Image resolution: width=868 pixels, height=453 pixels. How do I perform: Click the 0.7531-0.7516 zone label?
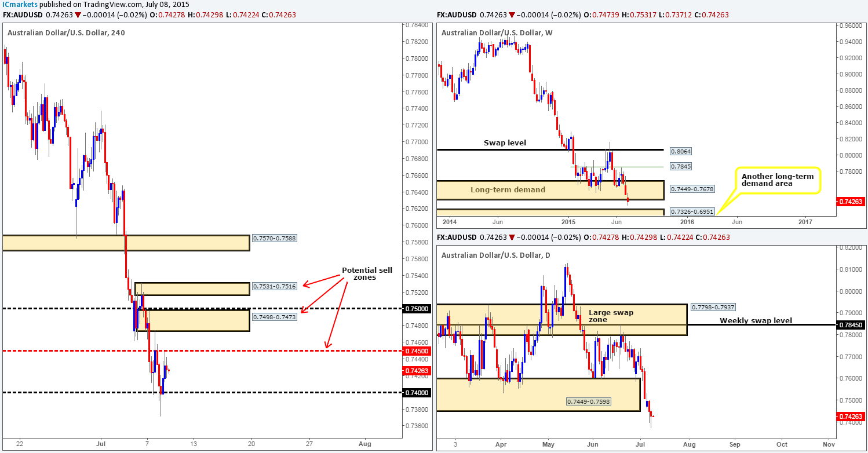pos(276,287)
